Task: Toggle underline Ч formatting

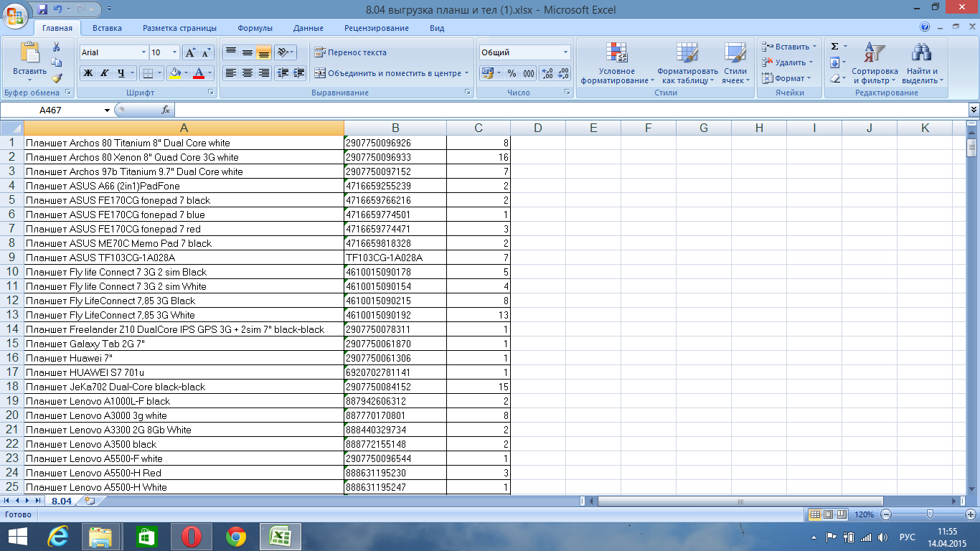Action: point(121,73)
